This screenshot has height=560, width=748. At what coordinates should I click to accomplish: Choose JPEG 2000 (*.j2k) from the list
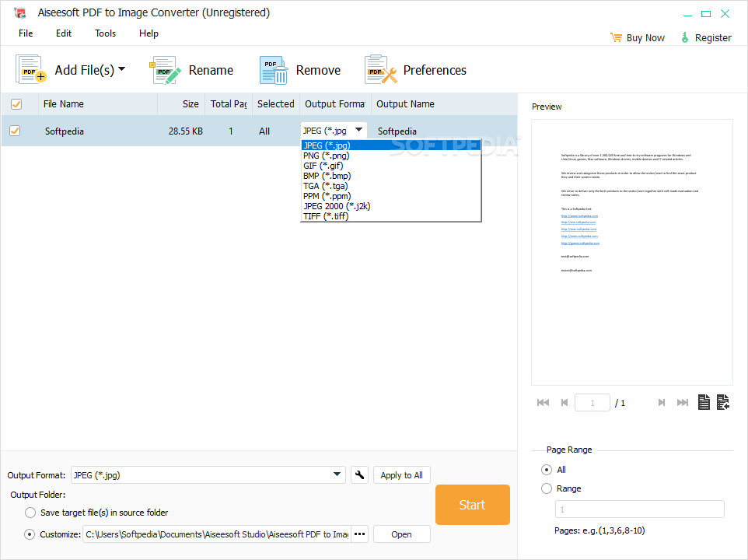[391, 205]
